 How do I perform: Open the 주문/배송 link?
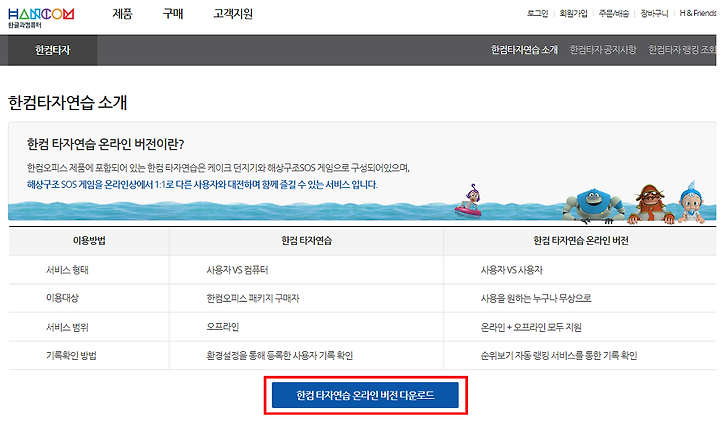pyautogui.click(x=613, y=13)
